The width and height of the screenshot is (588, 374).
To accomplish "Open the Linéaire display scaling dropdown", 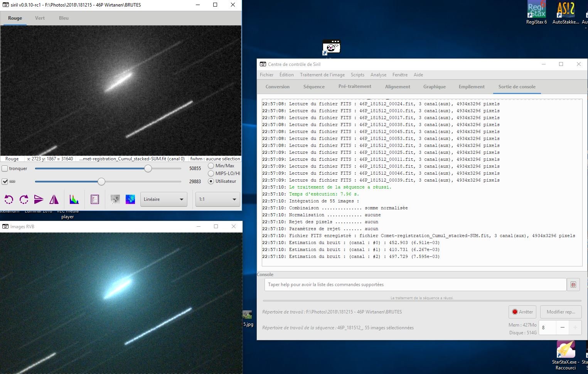I will (x=164, y=199).
